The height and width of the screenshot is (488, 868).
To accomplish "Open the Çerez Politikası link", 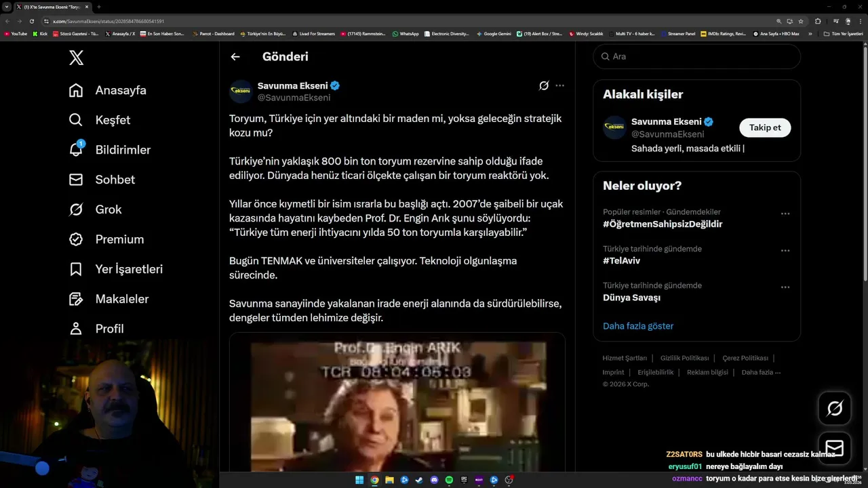I will [x=745, y=358].
